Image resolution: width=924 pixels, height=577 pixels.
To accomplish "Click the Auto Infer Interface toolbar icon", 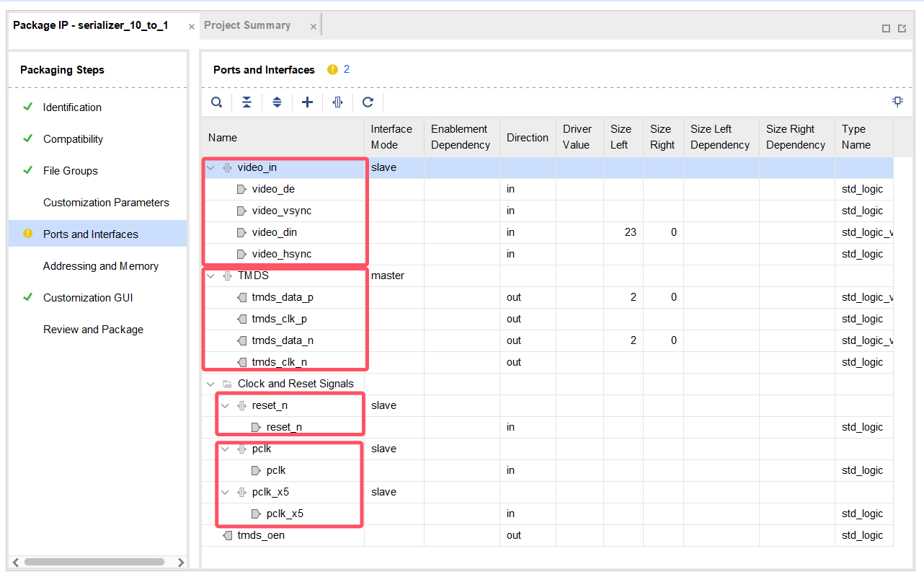I will click(337, 102).
